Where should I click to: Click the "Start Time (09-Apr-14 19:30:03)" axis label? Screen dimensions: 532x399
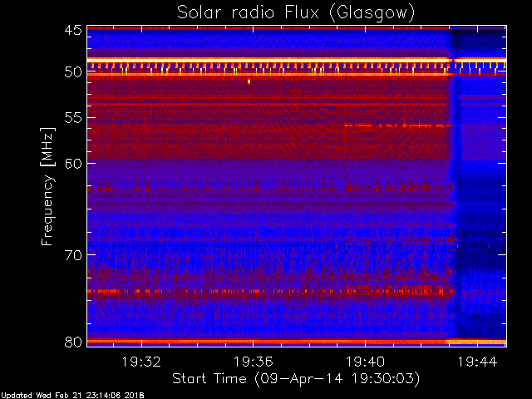click(x=296, y=378)
